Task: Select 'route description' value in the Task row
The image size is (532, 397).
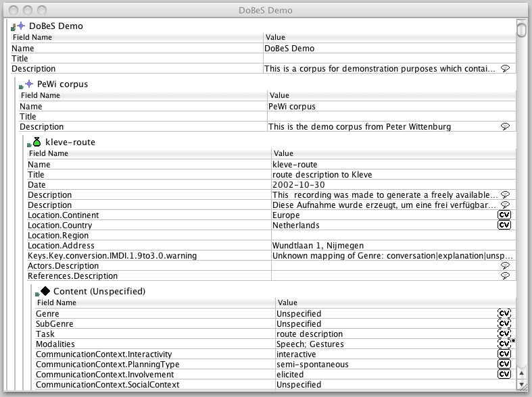Action: [x=310, y=334]
